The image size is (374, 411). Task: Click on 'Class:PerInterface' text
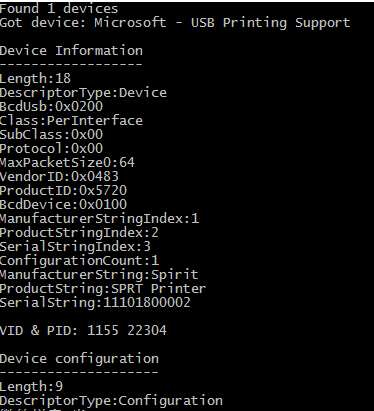[71, 120]
